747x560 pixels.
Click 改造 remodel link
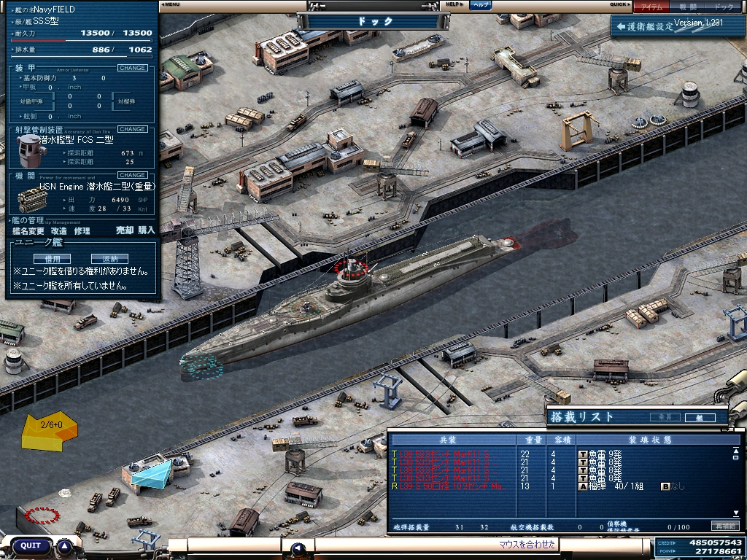(59, 231)
